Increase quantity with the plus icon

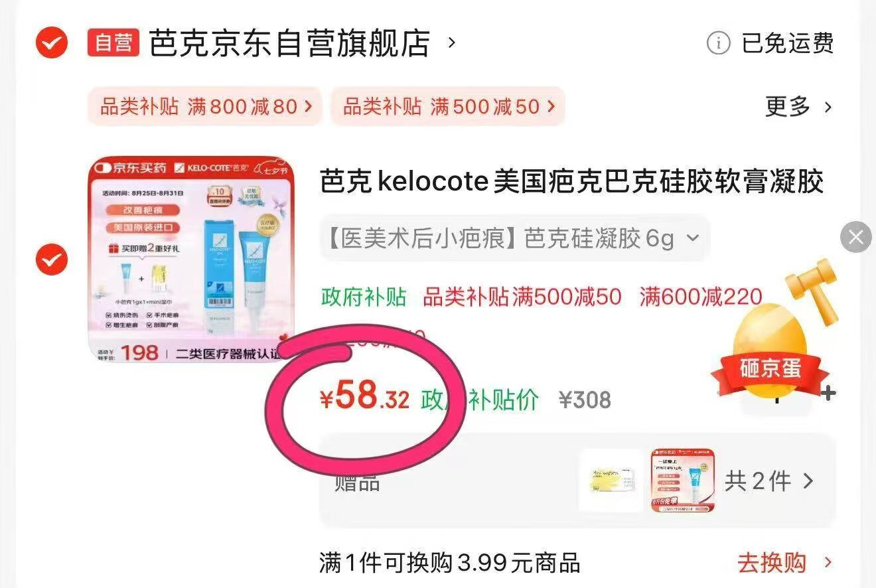click(x=828, y=394)
